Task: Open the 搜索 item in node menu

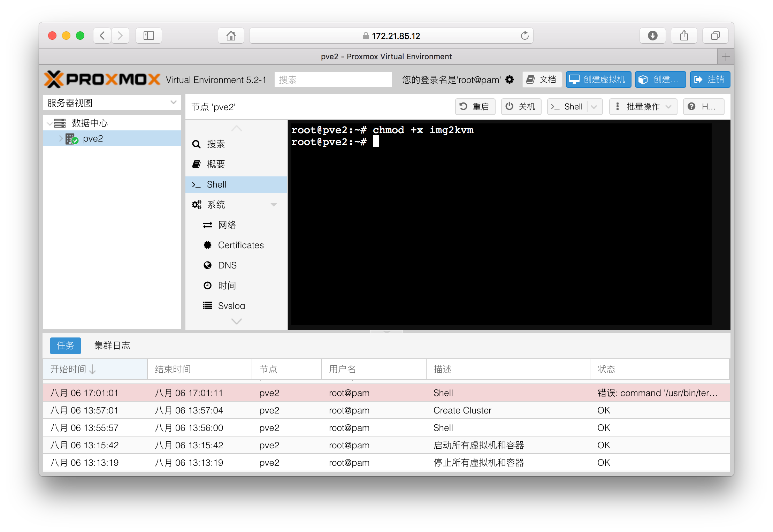Action: pyautogui.click(x=236, y=144)
